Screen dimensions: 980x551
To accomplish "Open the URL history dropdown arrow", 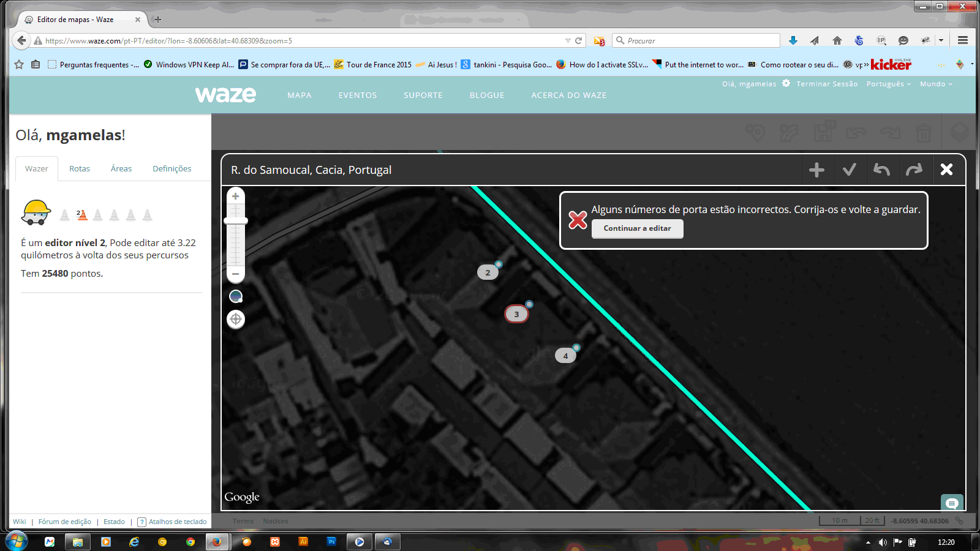I will 568,41.
